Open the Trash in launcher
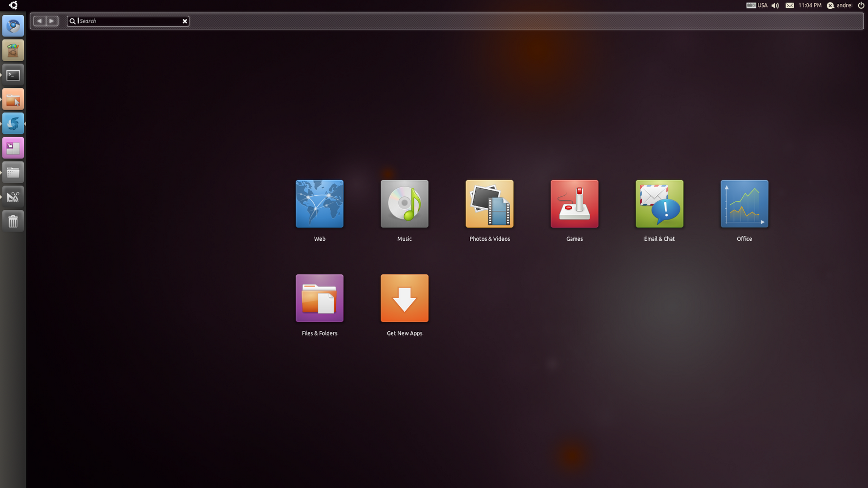 pyautogui.click(x=13, y=221)
